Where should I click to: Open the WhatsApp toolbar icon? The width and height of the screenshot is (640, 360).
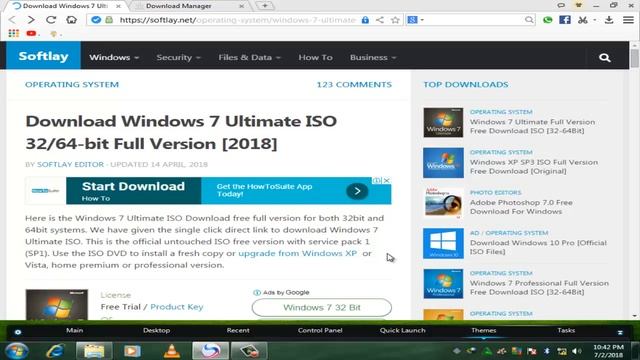[x=548, y=20]
